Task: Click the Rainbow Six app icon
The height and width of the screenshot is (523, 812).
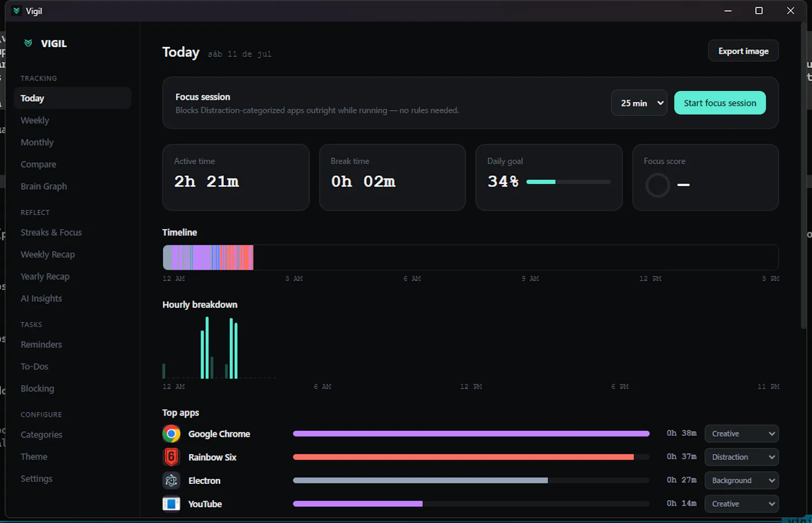Action: click(x=172, y=457)
